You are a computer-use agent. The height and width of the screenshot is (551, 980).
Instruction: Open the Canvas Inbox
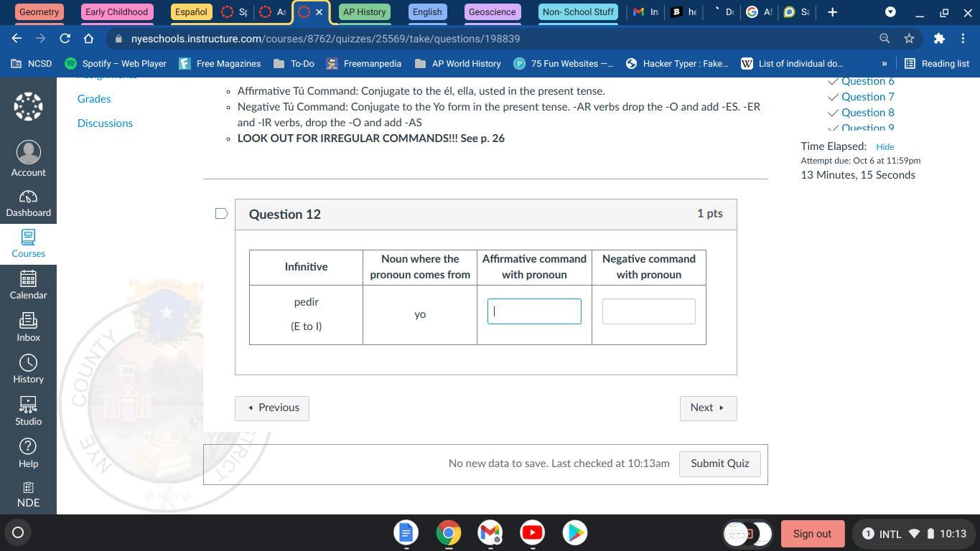click(28, 327)
